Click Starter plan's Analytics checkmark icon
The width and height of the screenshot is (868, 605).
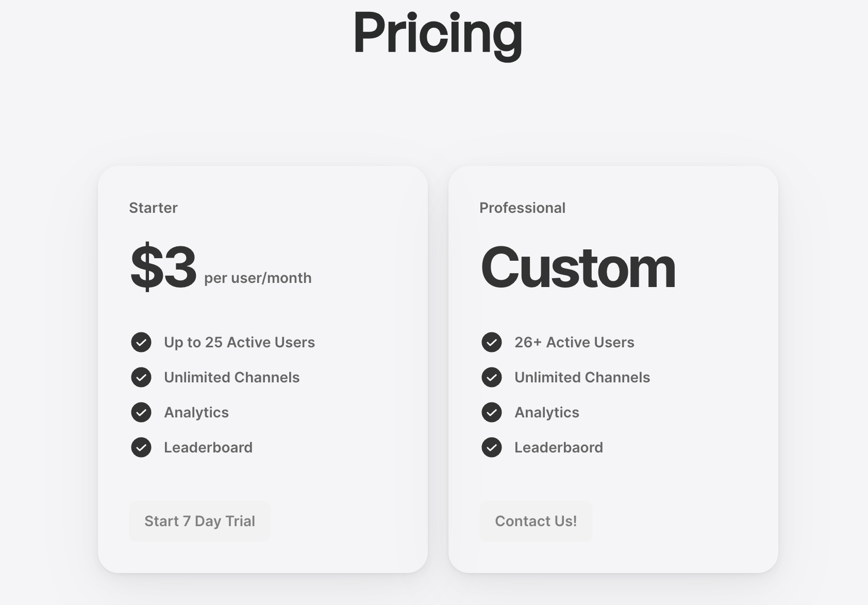pos(141,412)
